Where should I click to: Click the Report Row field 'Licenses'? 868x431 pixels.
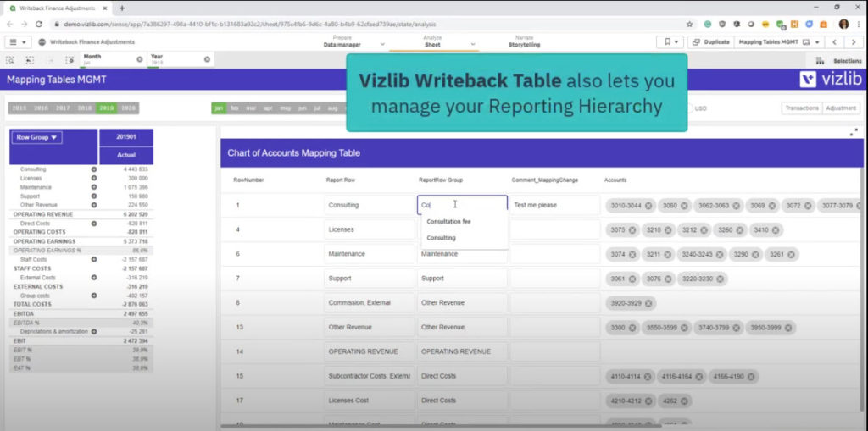(x=370, y=229)
